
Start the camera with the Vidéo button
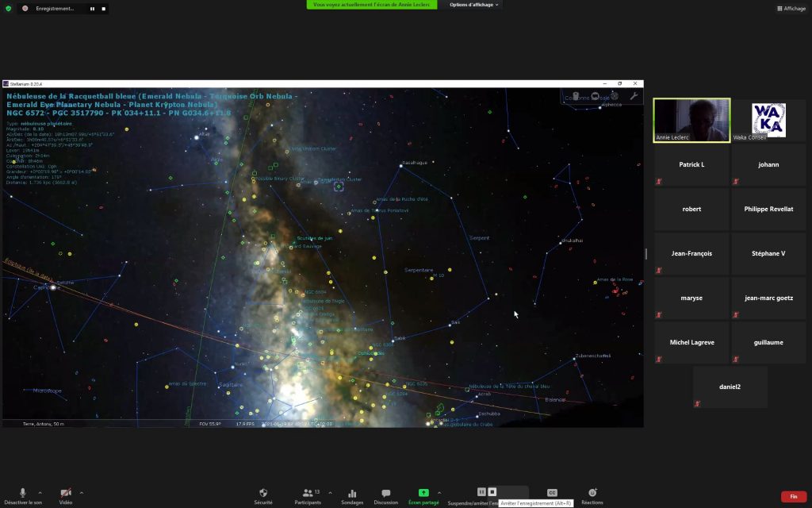tap(66, 495)
